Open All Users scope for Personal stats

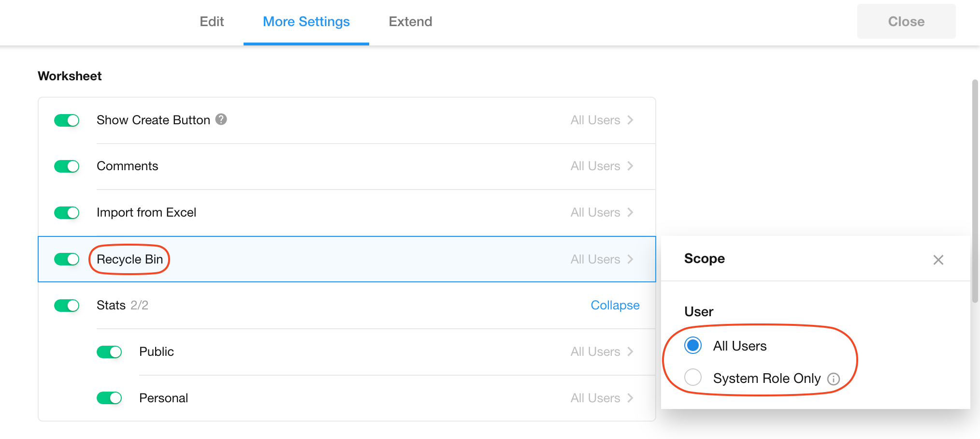[x=602, y=398]
